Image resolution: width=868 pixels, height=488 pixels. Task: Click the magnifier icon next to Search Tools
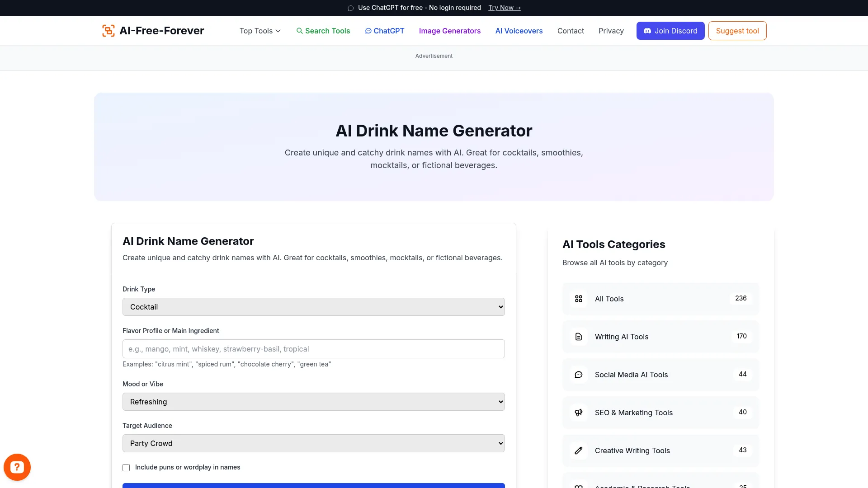click(300, 31)
